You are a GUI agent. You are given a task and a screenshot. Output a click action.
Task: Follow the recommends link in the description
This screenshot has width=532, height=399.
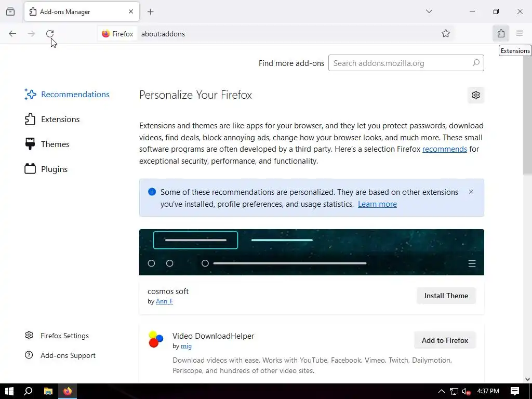point(445,149)
